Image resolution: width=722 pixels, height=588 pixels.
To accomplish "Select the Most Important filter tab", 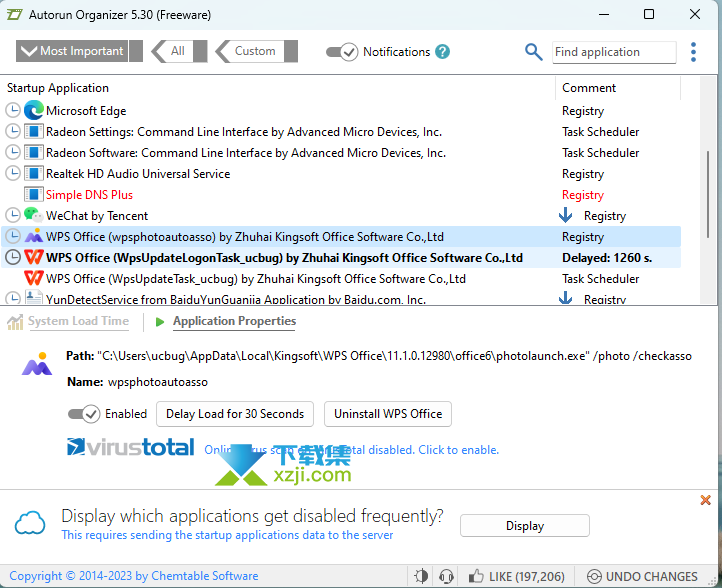I will (x=79, y=51).
